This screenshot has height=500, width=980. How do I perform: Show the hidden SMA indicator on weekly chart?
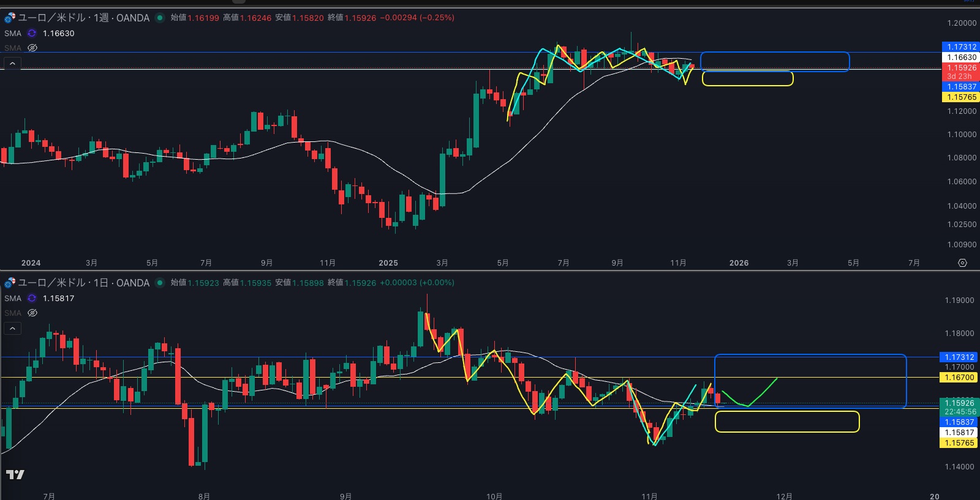(32, 48)
